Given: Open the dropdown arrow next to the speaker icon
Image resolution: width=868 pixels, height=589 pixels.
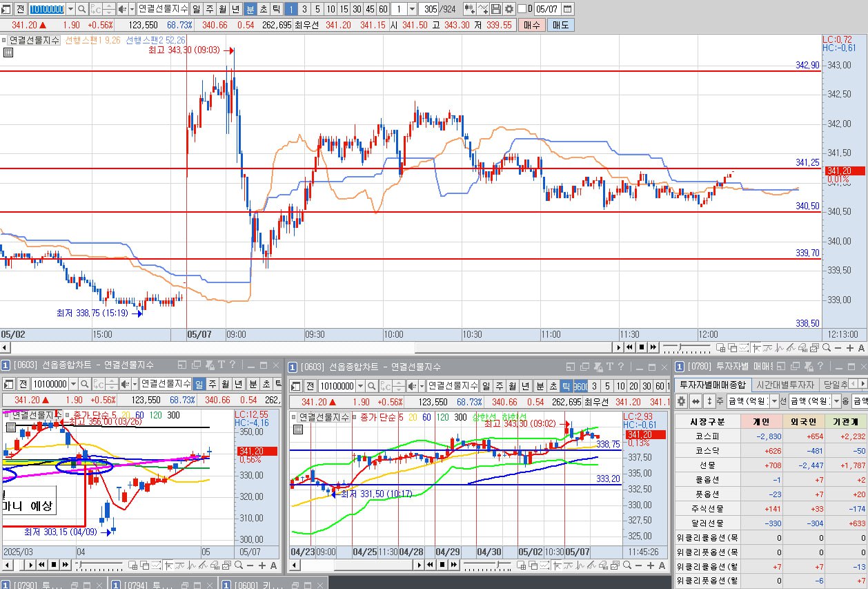Looking at the screenshot, I should click(132, 9).
